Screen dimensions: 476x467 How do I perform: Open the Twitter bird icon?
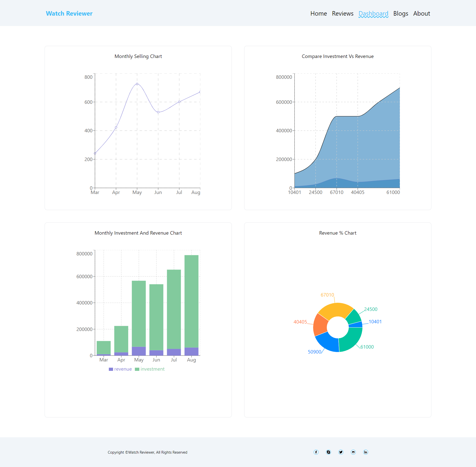[341, 452]
